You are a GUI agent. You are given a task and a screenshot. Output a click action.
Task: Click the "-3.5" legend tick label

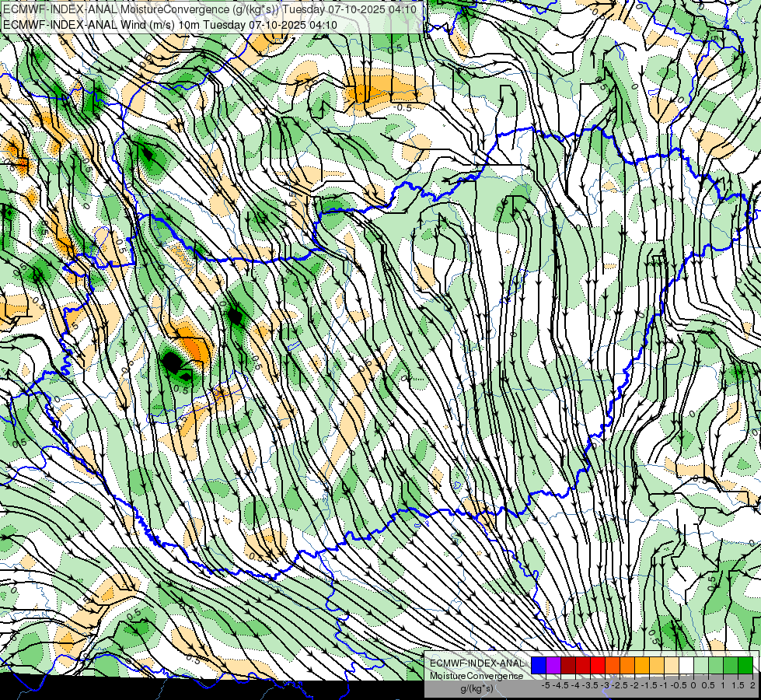589,685
